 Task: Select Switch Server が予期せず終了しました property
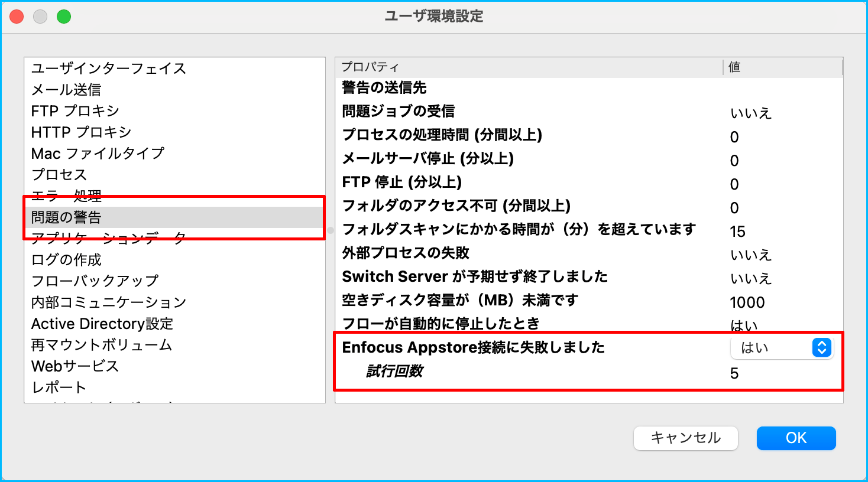[x=475, y=276]
